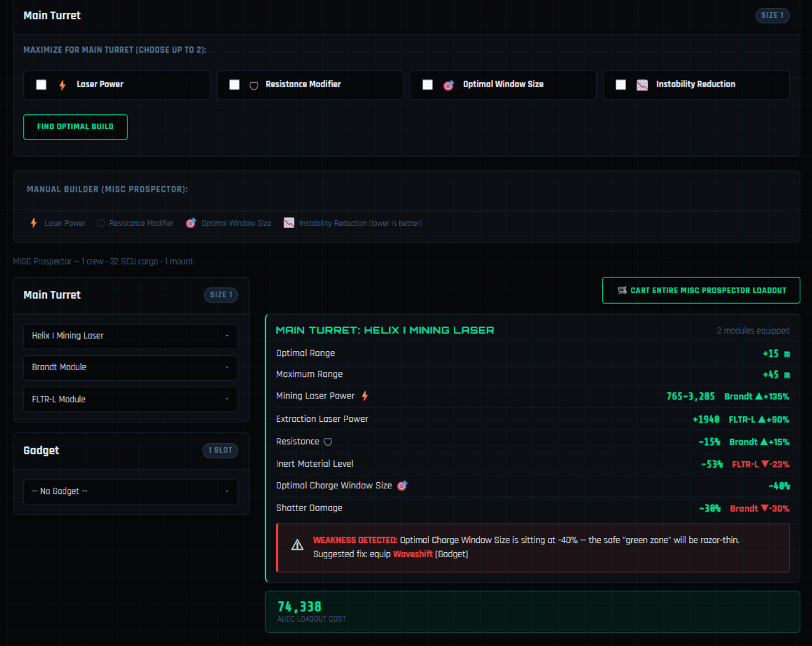Click the 765-3,285 mining power value
Image resolution: width=812 pixels, height=646 pixels.
point(691,397)
